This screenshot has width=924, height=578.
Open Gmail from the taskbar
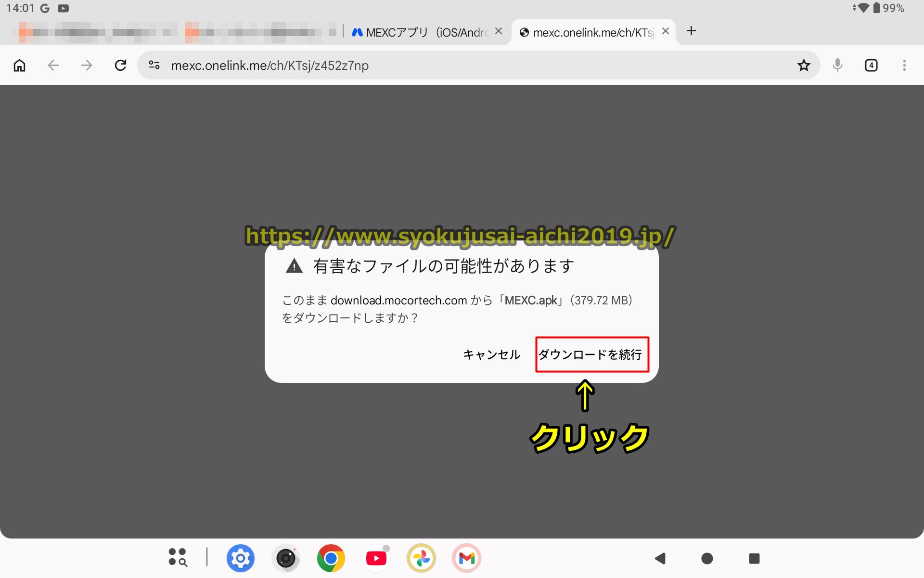466,558
